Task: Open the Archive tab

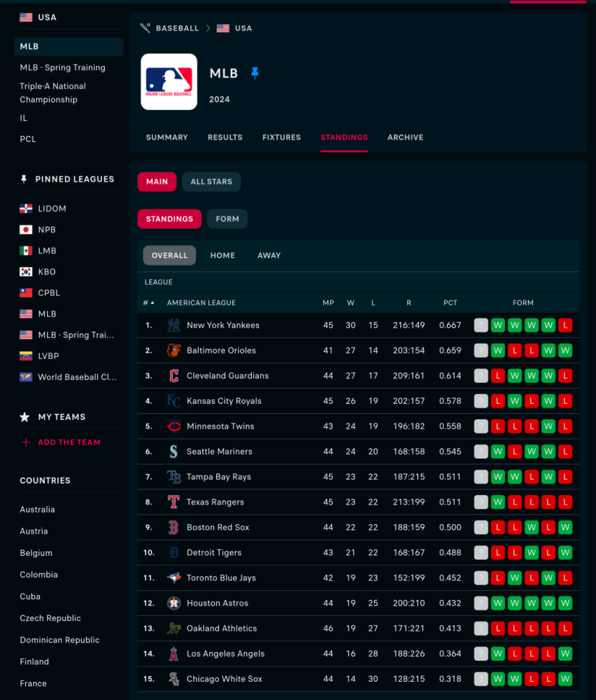Action: coord(405,137)
